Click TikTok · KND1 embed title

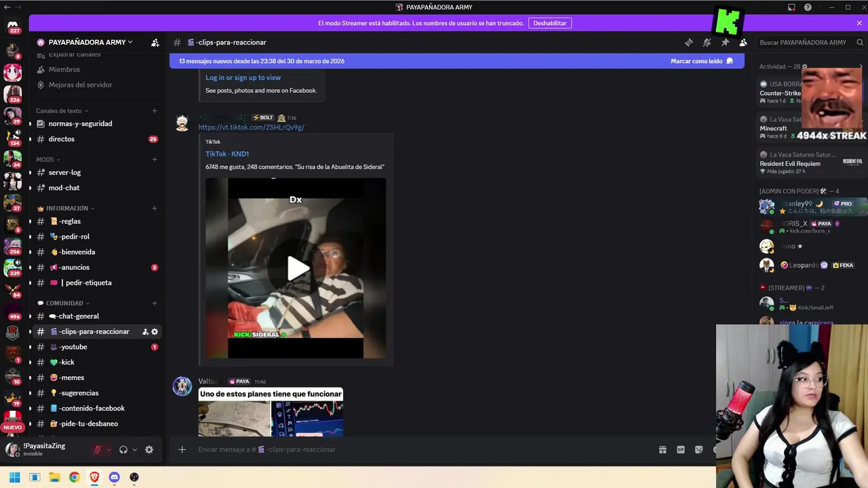(x=227, y=154)
